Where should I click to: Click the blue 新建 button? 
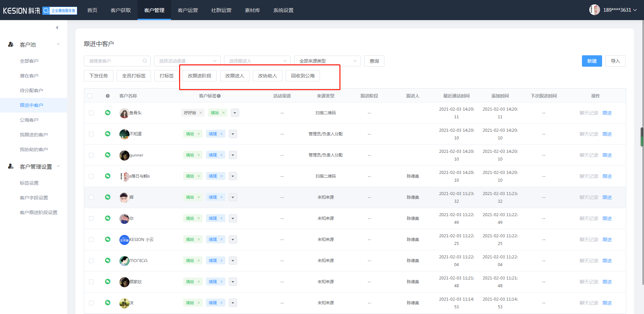(x=592, y=61)
